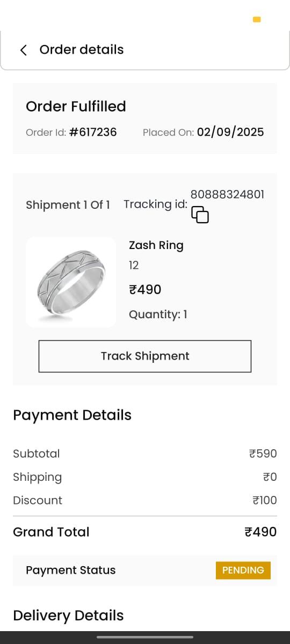Select the order id #617236

[93, 132]
